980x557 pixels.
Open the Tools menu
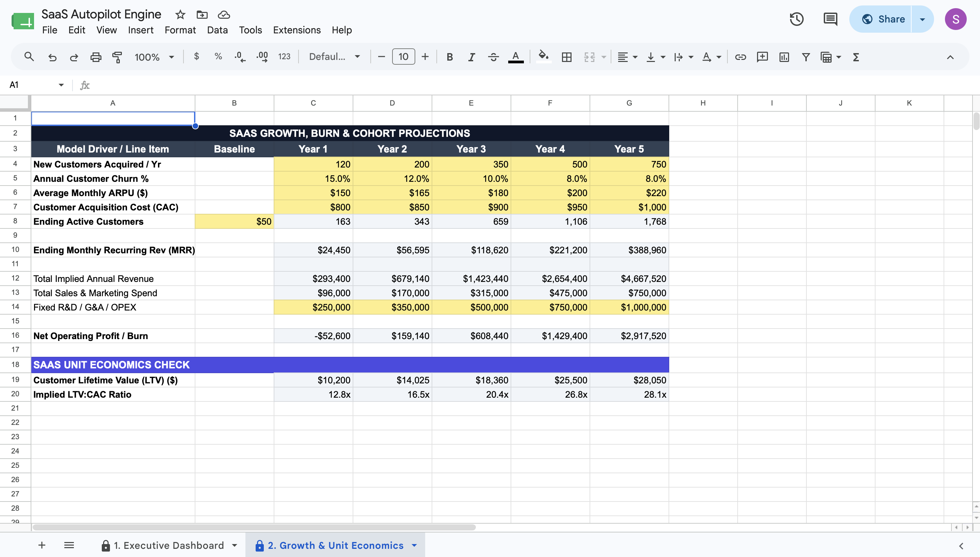tap(251, 30)
